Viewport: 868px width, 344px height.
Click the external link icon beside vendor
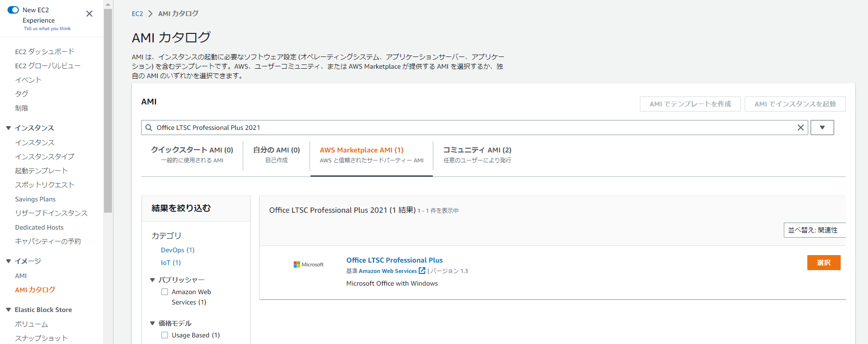(x=422, y=271)
